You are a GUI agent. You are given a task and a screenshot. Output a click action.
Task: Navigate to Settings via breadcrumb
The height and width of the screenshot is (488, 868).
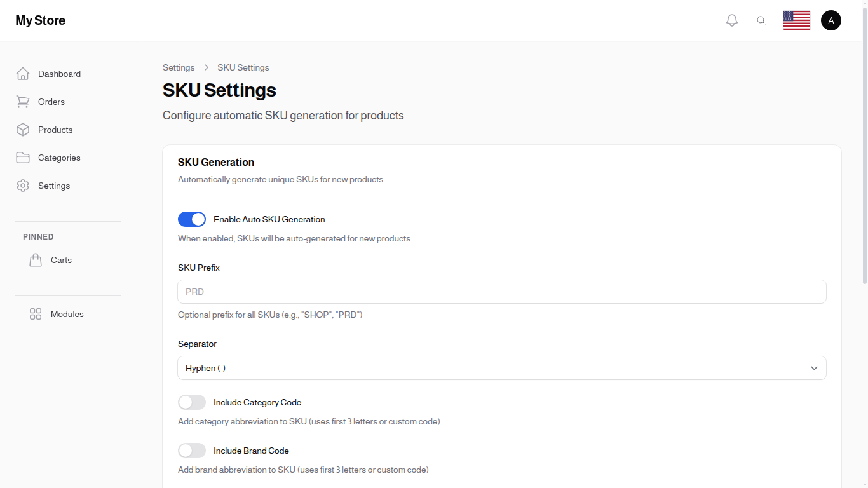(x=179, y=67)
